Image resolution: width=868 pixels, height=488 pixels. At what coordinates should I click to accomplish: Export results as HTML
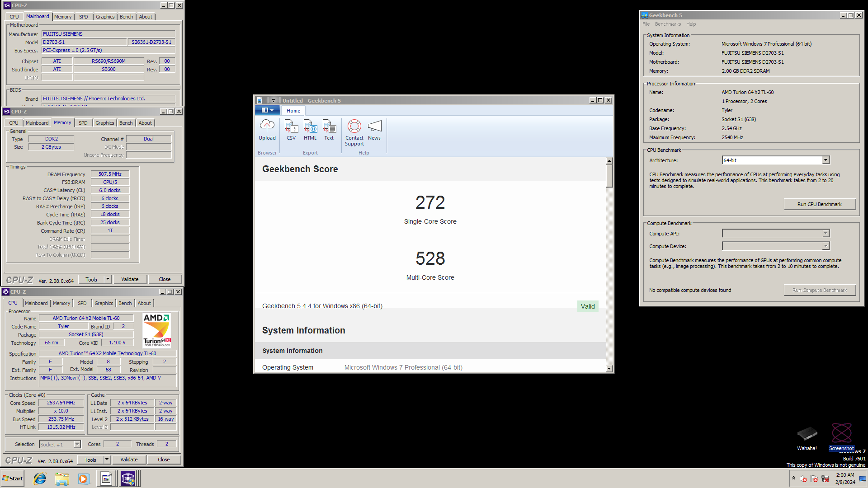coord(310,130)
